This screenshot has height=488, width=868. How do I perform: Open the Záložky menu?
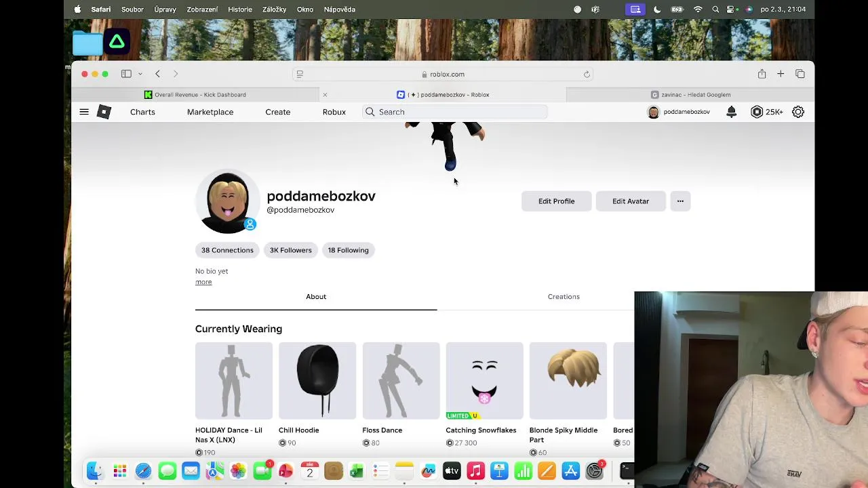click(x=274, y=9)
